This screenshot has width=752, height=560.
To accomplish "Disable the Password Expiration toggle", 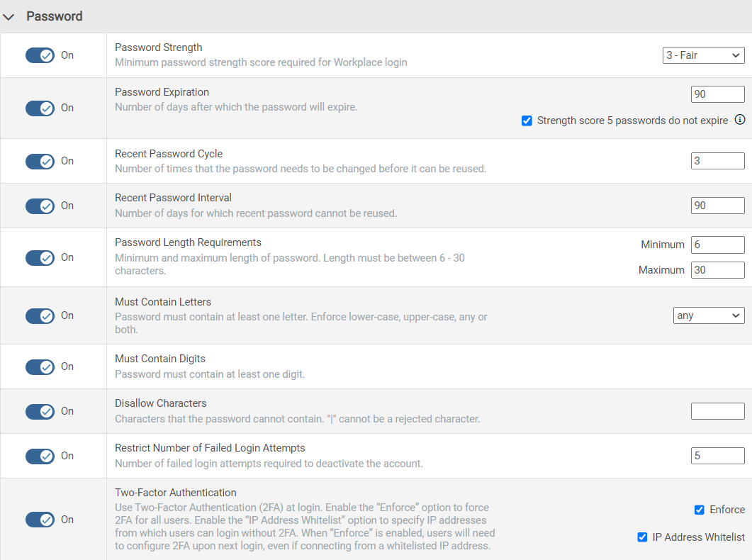I will click(x=40, y=108).
